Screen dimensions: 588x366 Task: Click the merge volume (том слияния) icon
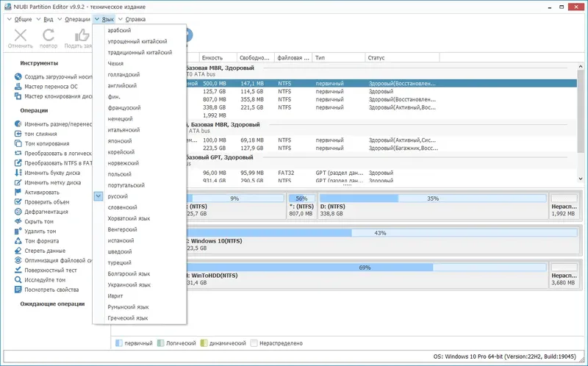[x=18, y=134]
